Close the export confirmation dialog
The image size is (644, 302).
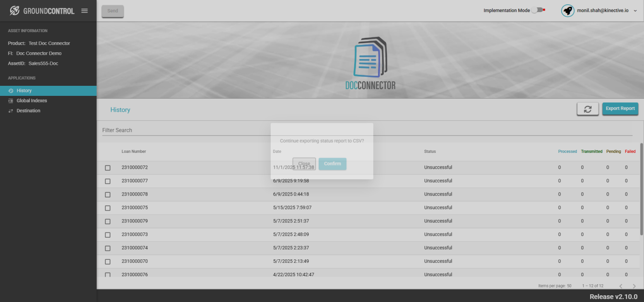[304, 163]
